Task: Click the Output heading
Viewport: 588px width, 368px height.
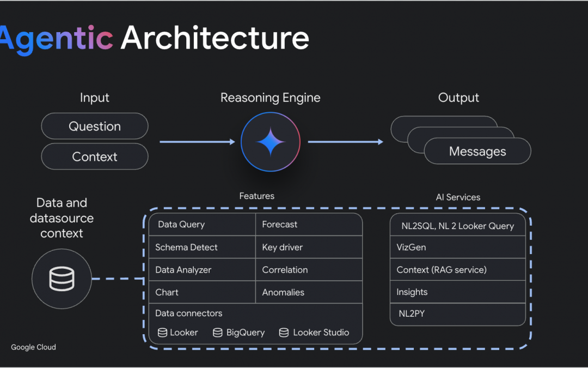Action: tap(458, 98)
